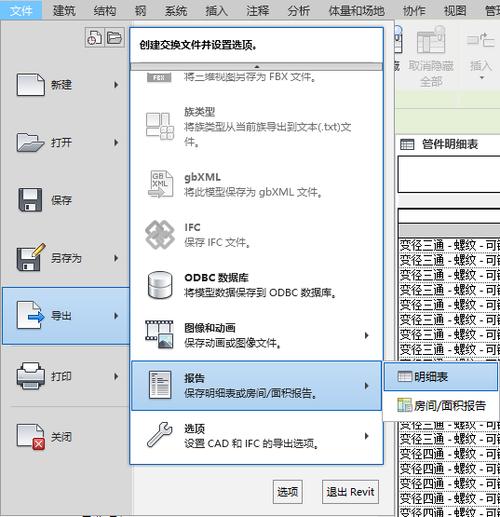Expand the 图像和动画 submenu arrow
The width and height of the screenshot is (500, 517).
366,335
